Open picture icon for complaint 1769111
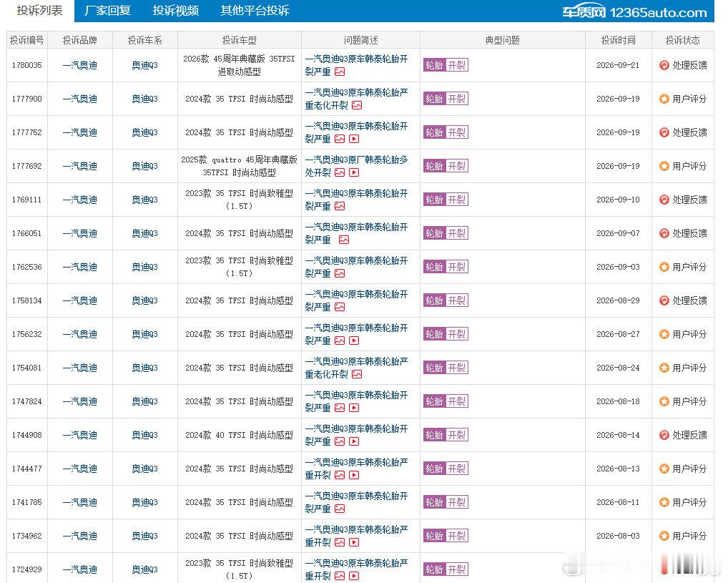 tap(340, 206)
